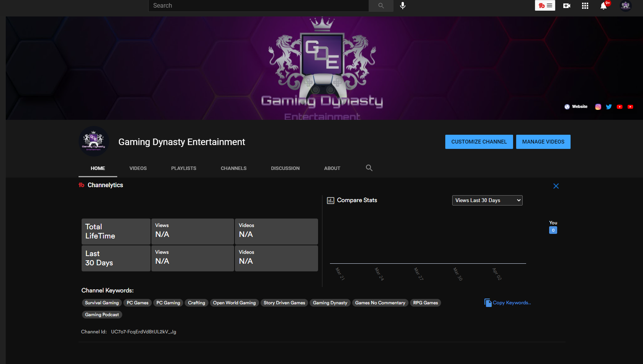Open the YouTube apps grid icon
Screen dimensions: 643x364
[x=585, y=6]
